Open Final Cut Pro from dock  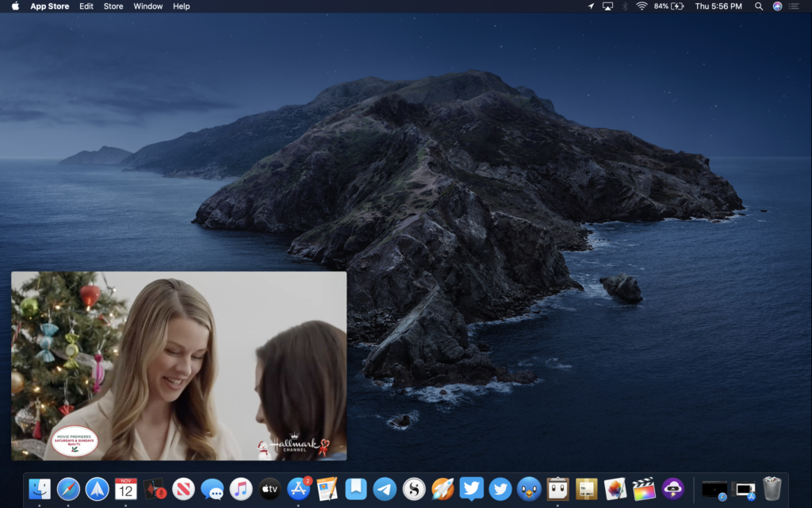644,488
